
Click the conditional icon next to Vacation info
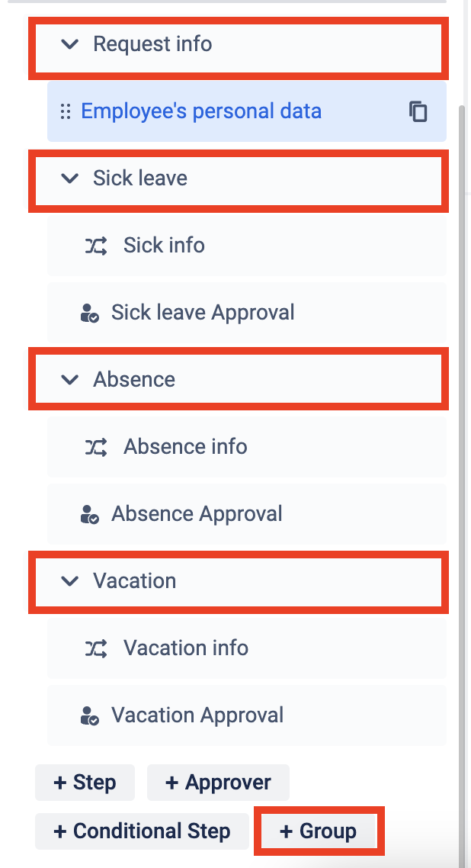coord(95,648)
